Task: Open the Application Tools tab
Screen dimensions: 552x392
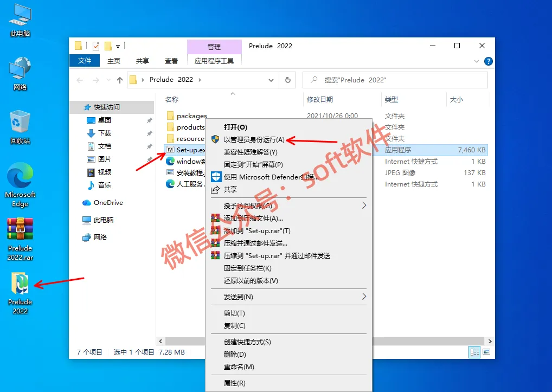Action: [x=214, y=61]
